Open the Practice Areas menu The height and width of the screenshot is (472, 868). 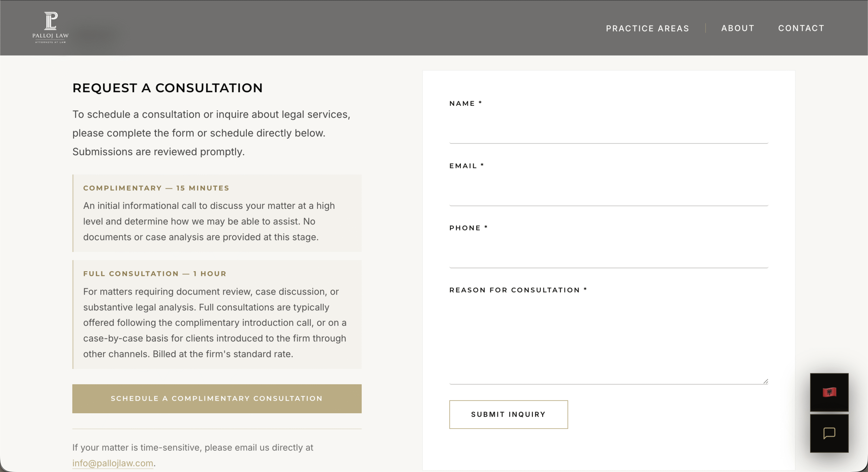coord(647,28)
